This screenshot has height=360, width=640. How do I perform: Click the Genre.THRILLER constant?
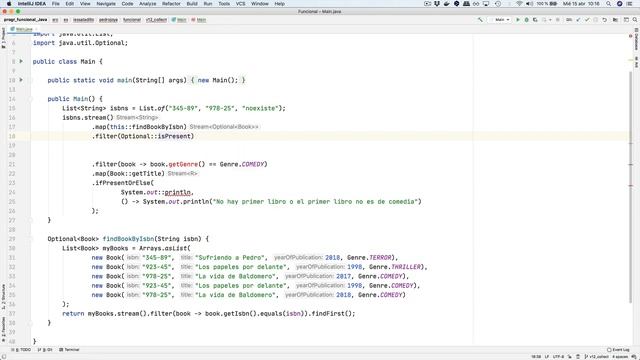[x=395, y=267]
